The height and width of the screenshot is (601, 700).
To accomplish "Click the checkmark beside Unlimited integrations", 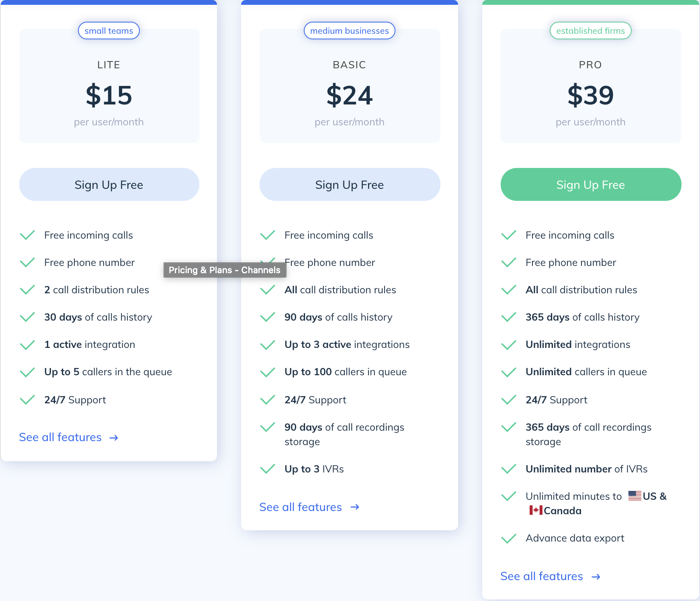I will click(509, 345).
